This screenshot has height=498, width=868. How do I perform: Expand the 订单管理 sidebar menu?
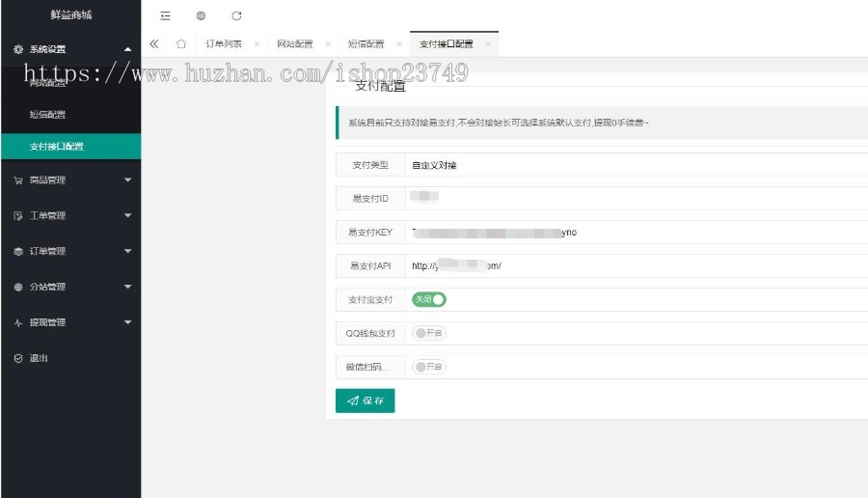tap(70, 251)
